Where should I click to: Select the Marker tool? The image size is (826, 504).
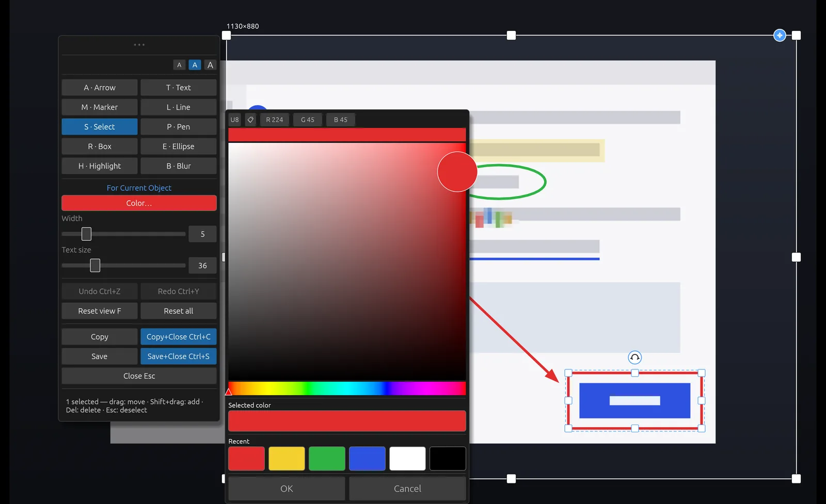(x=100, y=107)
